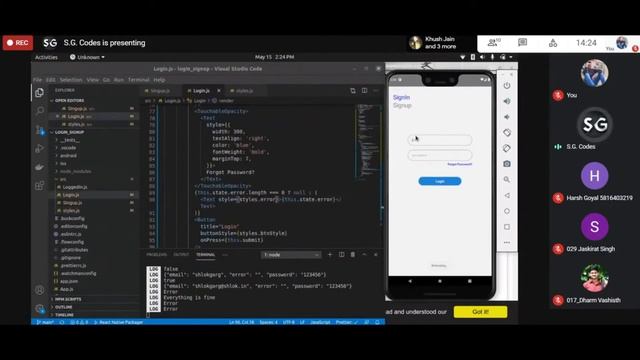Open the Source Control view icon

(40, 130)
